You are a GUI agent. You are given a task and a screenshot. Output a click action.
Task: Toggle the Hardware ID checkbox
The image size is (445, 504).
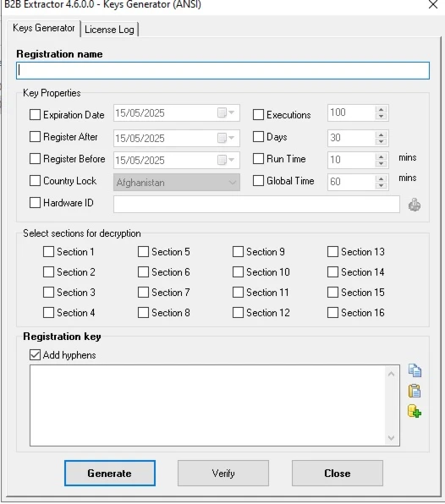pyautogui.click(x=35, y=202)
